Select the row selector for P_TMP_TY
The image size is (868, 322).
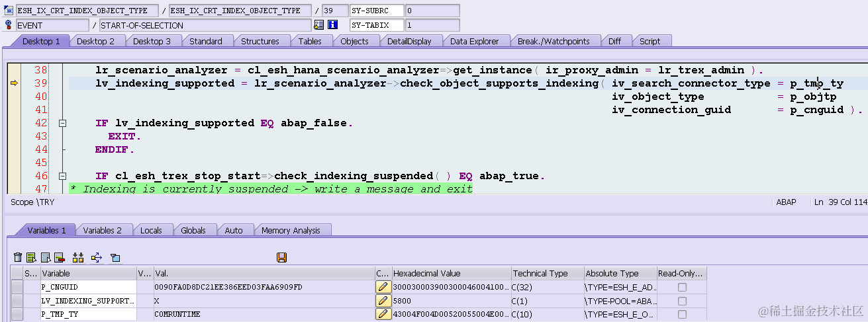click(17, 314)
